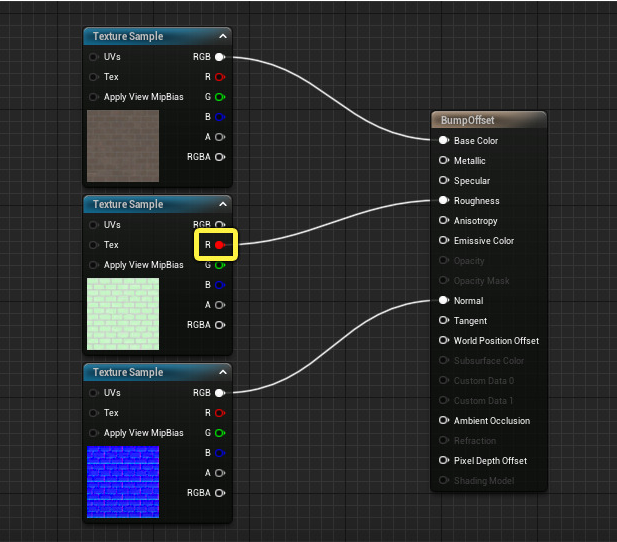Click Anisotropy input pin on BumpOffset node
The image size is (617, 542).
pyautogui.click(x=444, y=220)
